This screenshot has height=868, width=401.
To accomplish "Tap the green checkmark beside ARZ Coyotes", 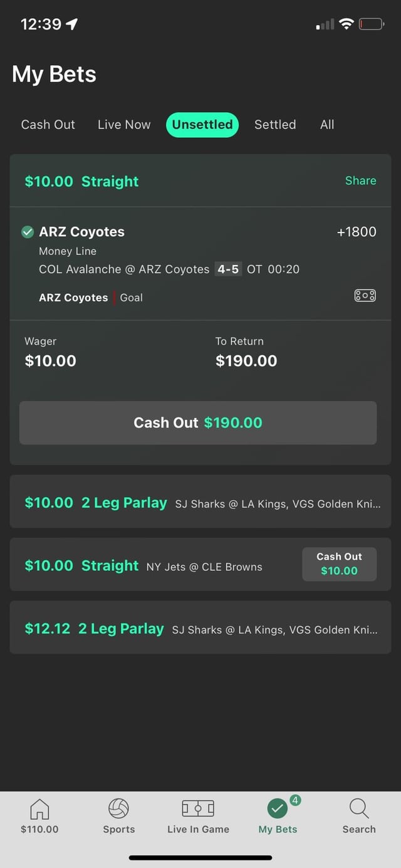I will (x=28, y=232).
